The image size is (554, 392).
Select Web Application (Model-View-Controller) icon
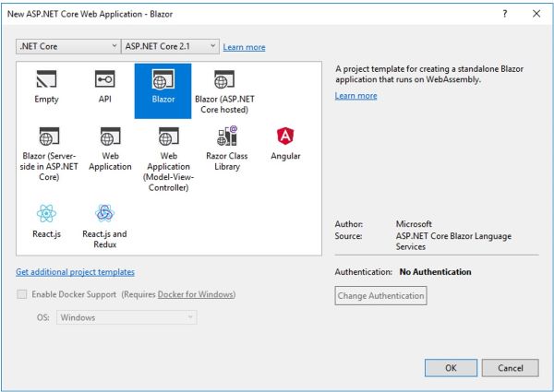pos(169,137)
